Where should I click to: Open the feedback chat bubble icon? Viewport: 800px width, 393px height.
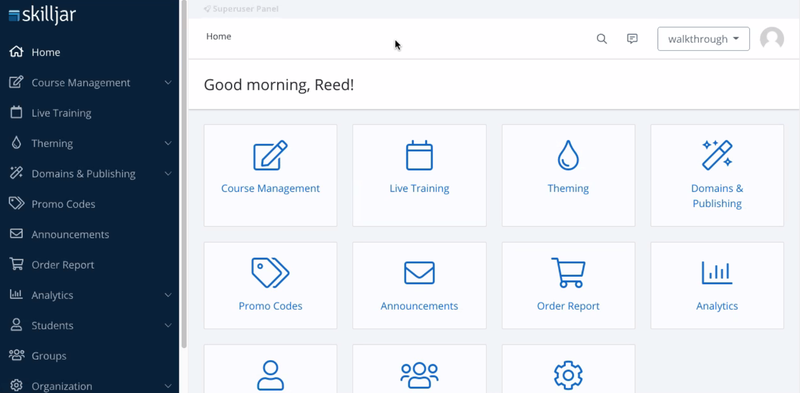point(632,39)
